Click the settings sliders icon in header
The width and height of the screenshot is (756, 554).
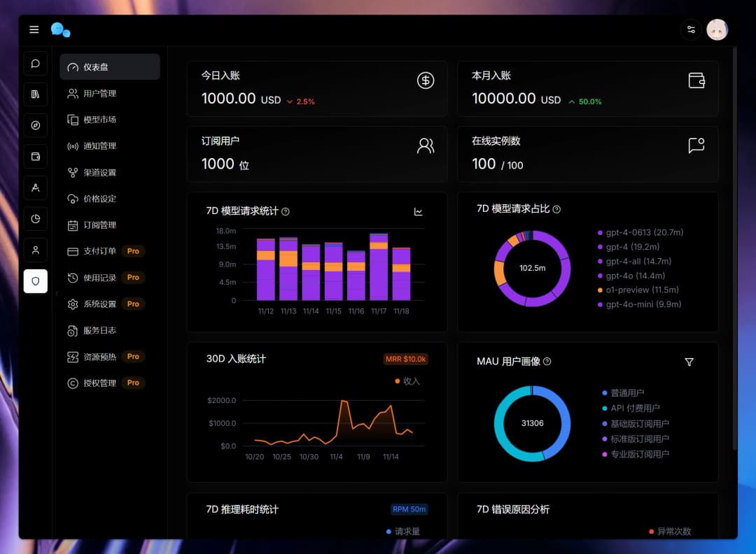tap(691, 29)
